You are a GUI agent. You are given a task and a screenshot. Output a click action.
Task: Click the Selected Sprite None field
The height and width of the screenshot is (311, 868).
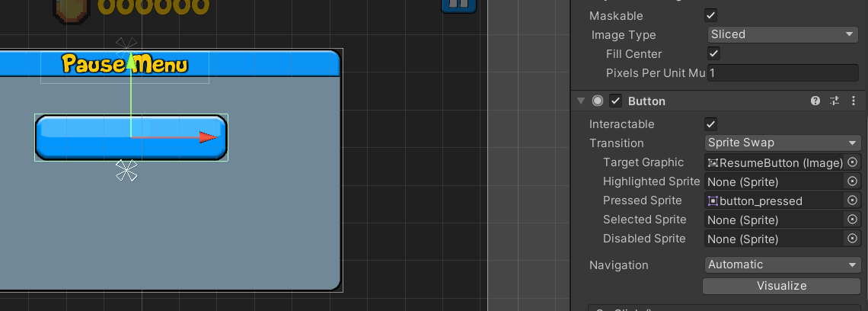[775, 220]
